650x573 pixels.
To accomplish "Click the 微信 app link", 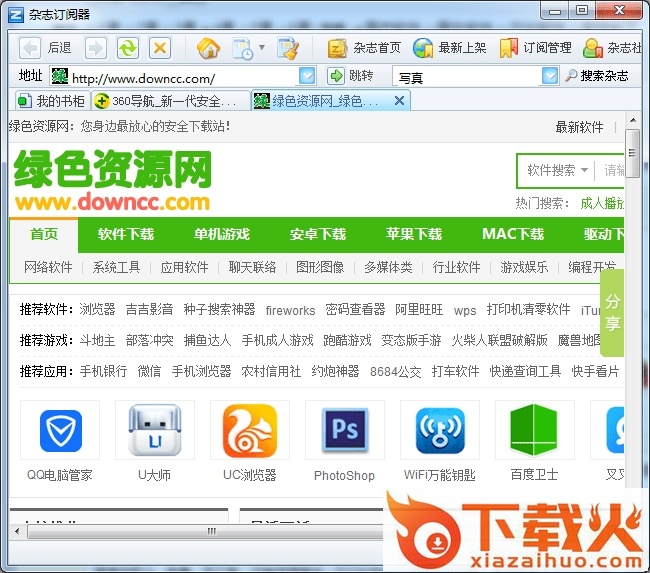I will coord(149,371).
